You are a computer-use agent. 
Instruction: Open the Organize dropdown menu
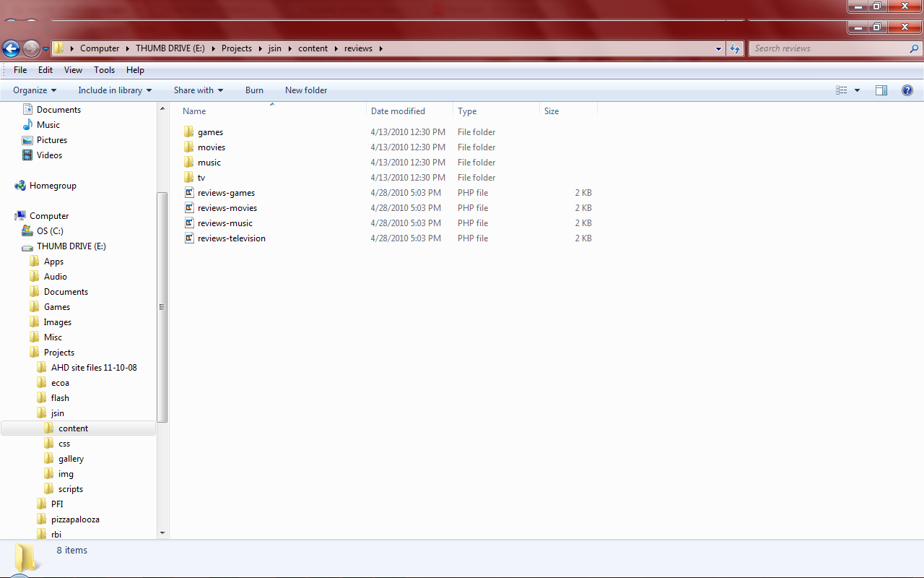pyautogui.click(x=35, y=90)
